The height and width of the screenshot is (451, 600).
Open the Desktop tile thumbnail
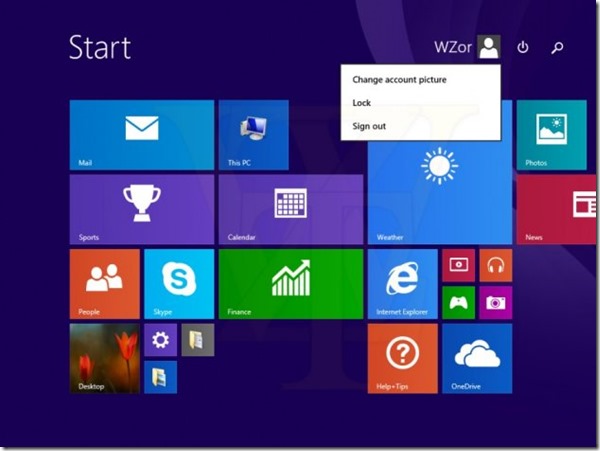pos(105,357)
